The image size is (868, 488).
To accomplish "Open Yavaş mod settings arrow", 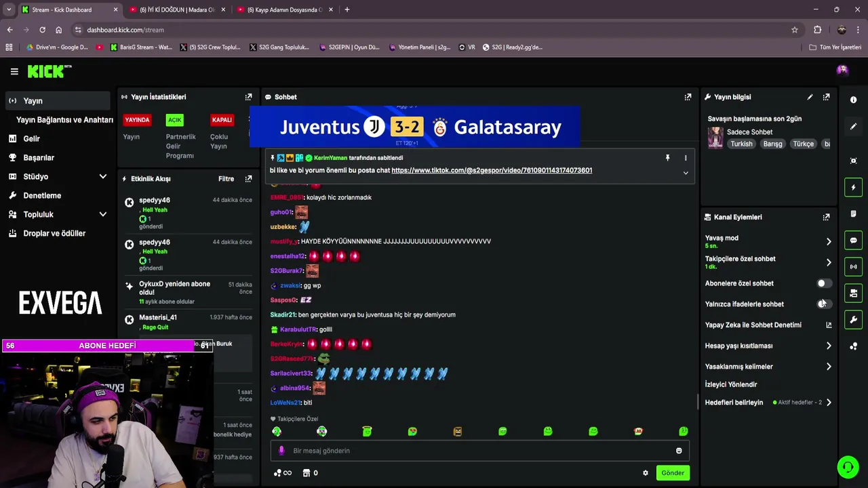I will tap(829, 242).
